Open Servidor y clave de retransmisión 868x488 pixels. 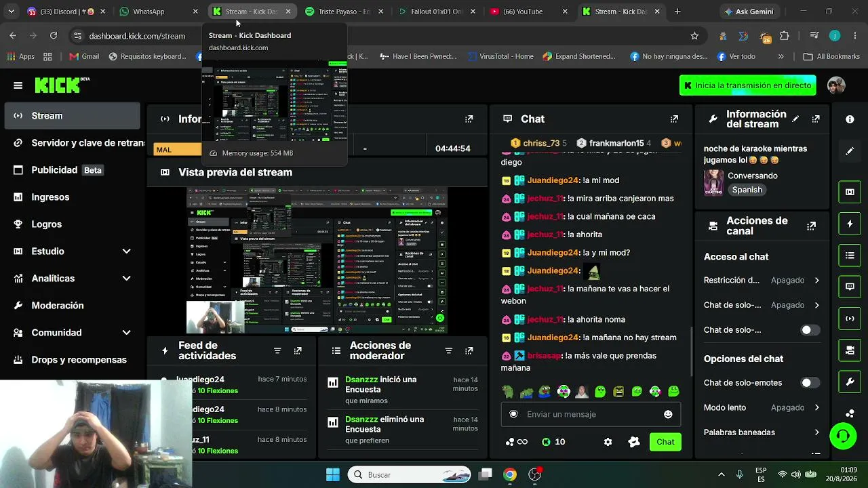(x=72, y=143)
